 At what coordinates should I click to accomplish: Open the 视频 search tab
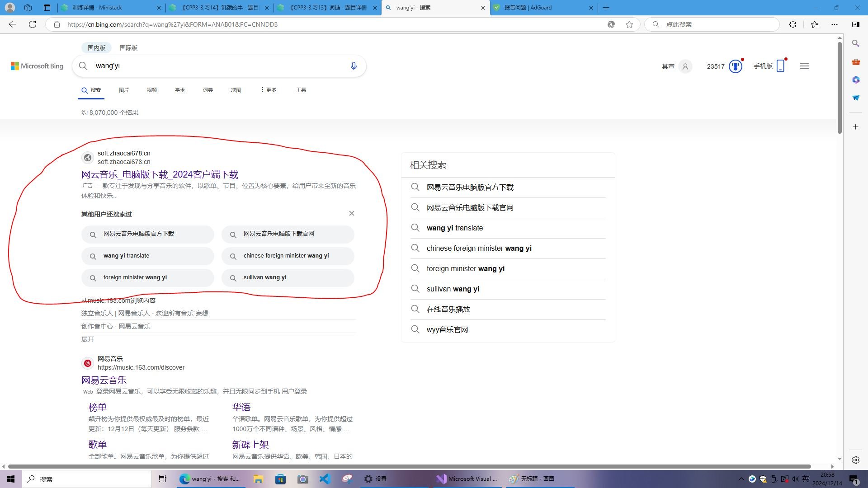pyautogui.click(x=152, y=90)
